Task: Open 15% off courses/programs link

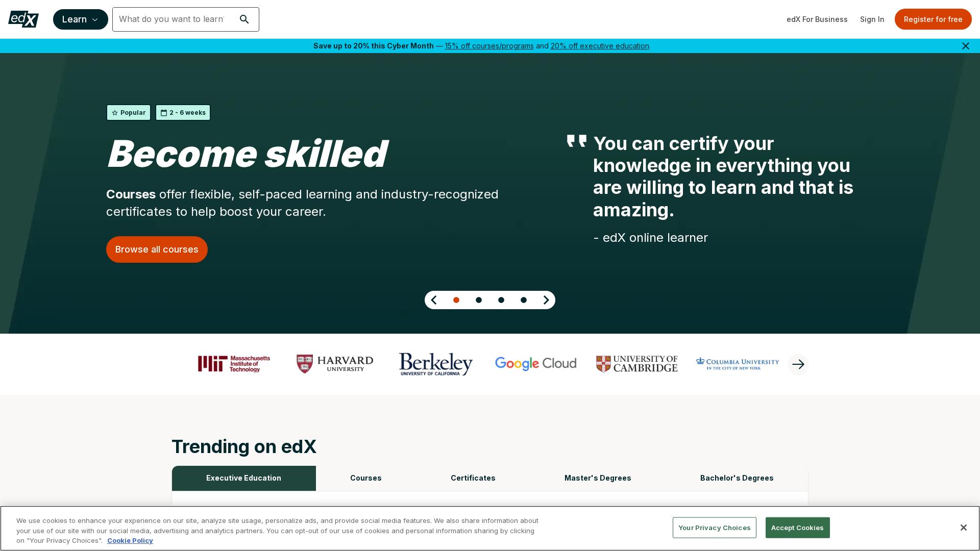Action: [x=489, y=46]
